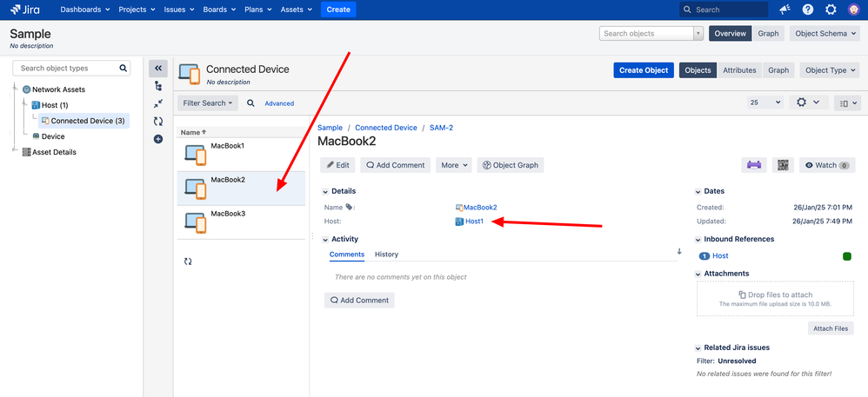Open the Plans menu
The width and height of the screenshot is (868, 397).
pyautogui.click(x=258, y=10)
